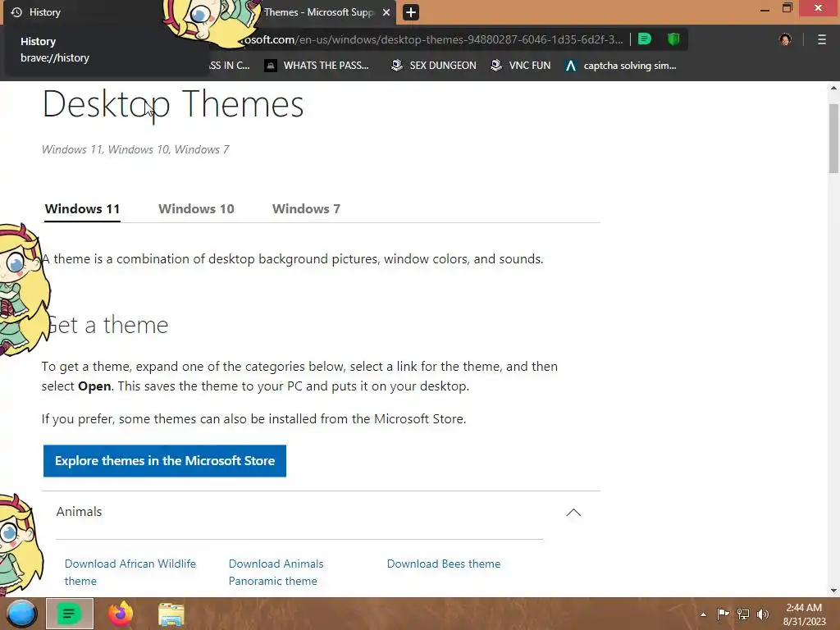Open the VNC FUN bookmark

coord(520,66)
